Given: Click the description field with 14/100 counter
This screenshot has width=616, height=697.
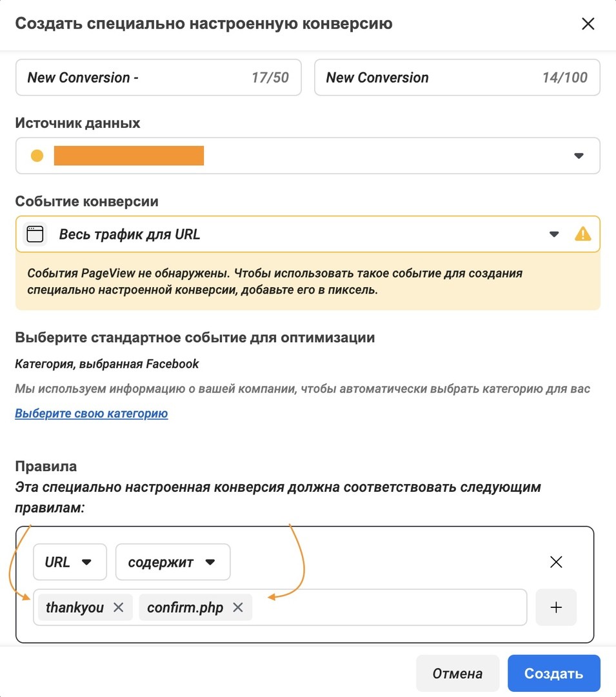Looking at the screenshot, I should (457, 77).
